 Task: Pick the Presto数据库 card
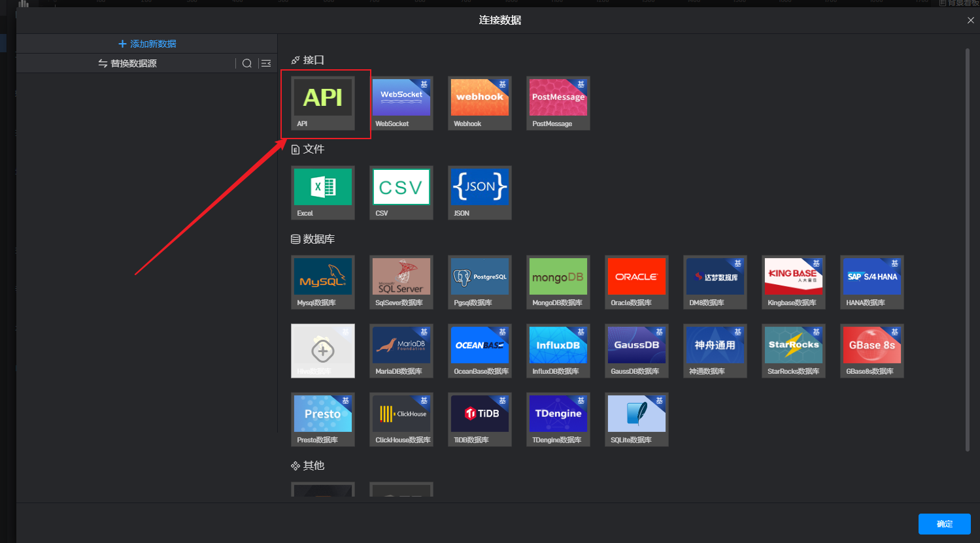click(323, 420)
